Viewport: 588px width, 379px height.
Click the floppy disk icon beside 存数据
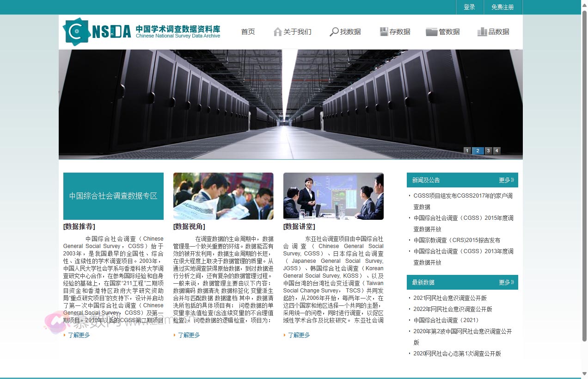384,31
